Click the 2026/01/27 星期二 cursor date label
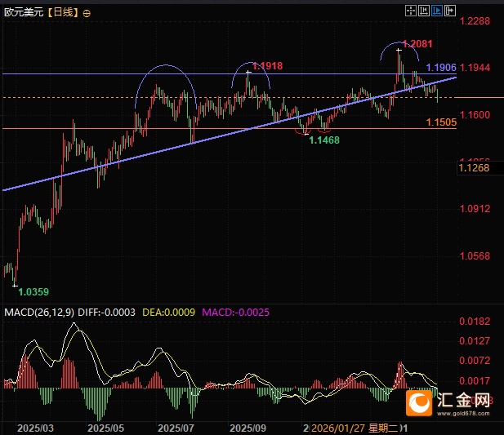This screenshot has height=435, width=504. point(355,428)
